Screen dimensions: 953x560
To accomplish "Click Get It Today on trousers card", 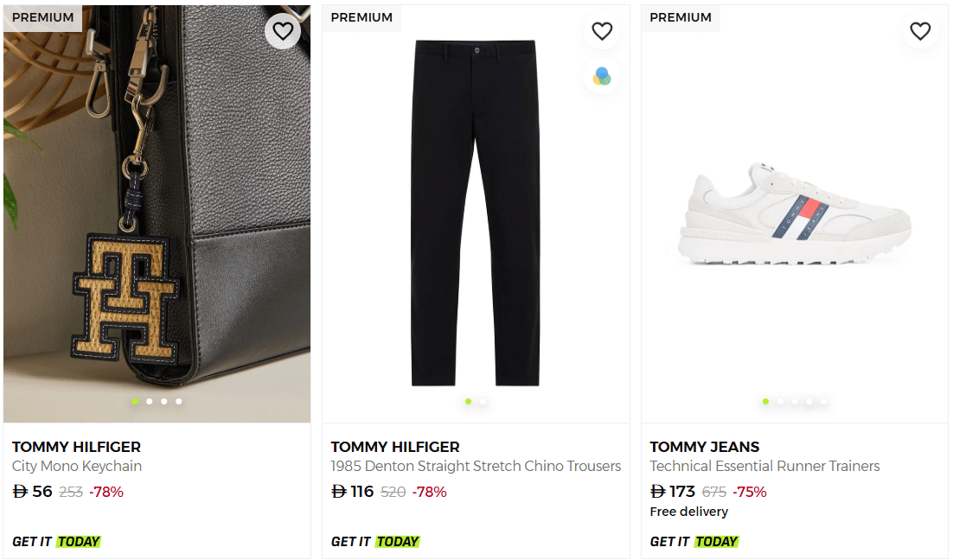I will (x=375, y=542).
